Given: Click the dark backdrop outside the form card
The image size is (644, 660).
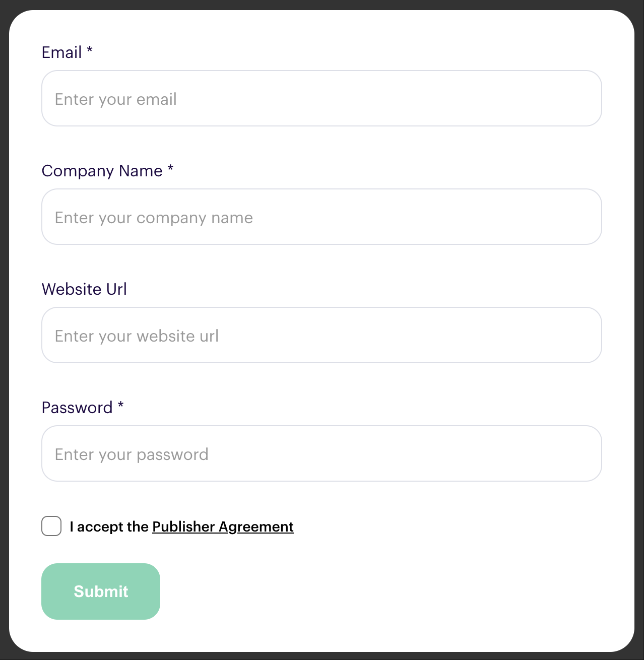Looking at the screenshot, I should click(x=4, y=327).
